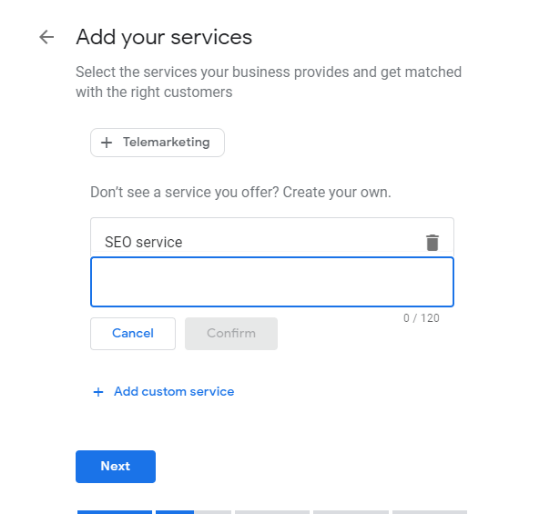Click the services description subtitle text
Screen dimensions: 549x530
[x=269, y=82]
